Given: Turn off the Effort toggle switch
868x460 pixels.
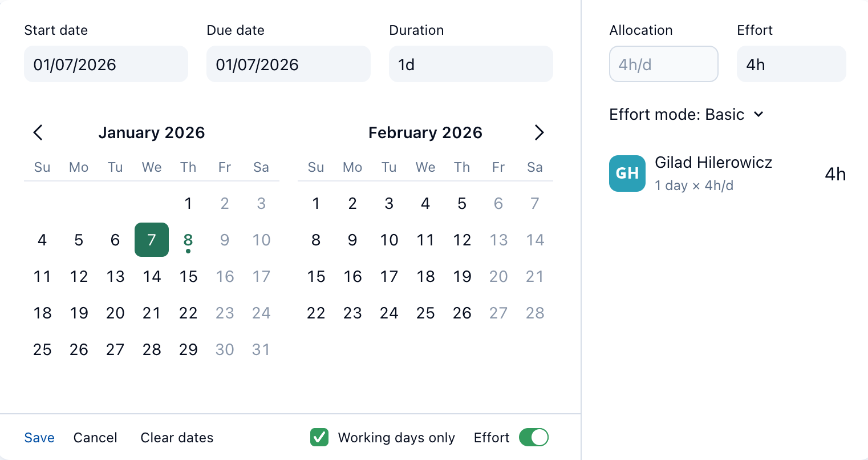Looking at the screenshot, I should (x=533, y=438).
